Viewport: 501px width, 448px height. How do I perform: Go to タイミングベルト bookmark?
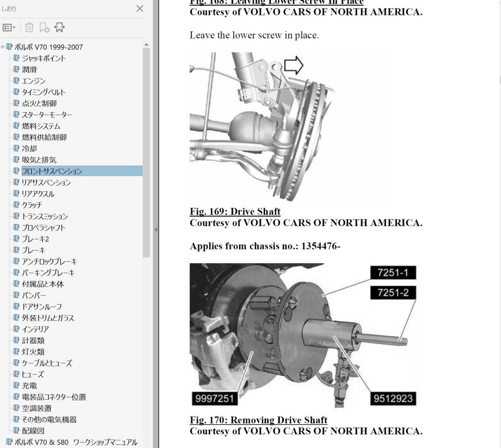43,92
